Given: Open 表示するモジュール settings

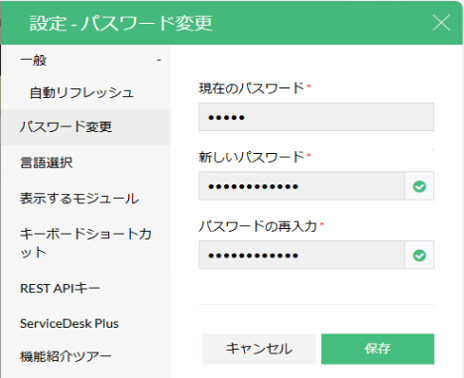Looking at the screenshot, I should (79, 199).
